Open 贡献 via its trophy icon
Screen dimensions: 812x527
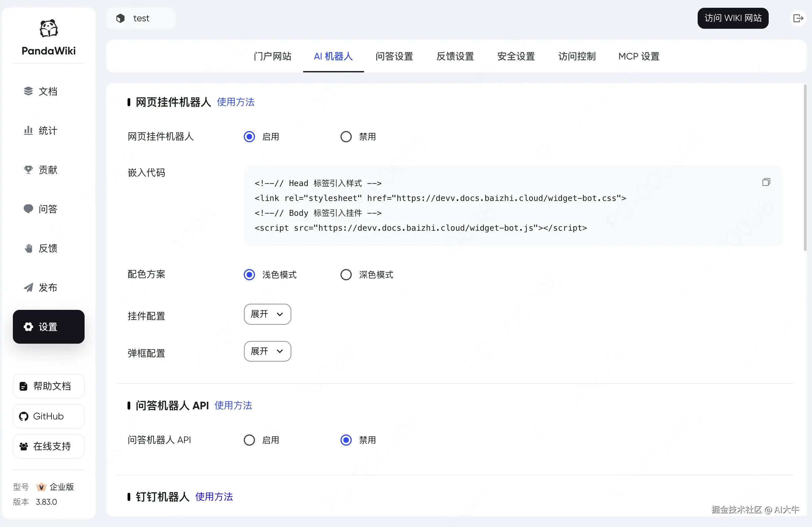[28, 169]
